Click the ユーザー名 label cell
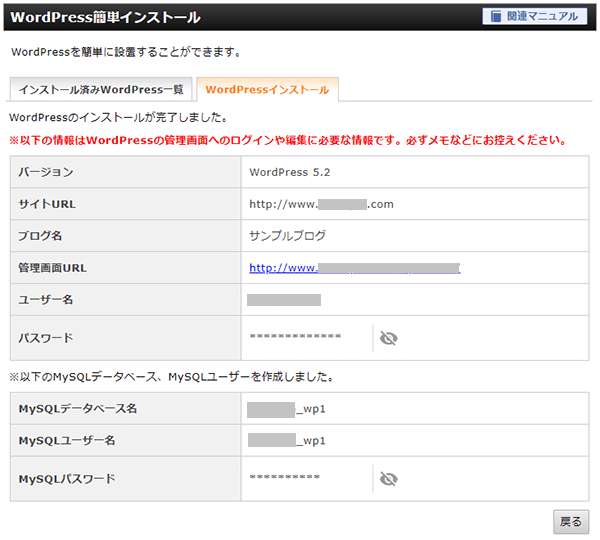Screen dimensions: 600x540 click(x=126, y=300)
